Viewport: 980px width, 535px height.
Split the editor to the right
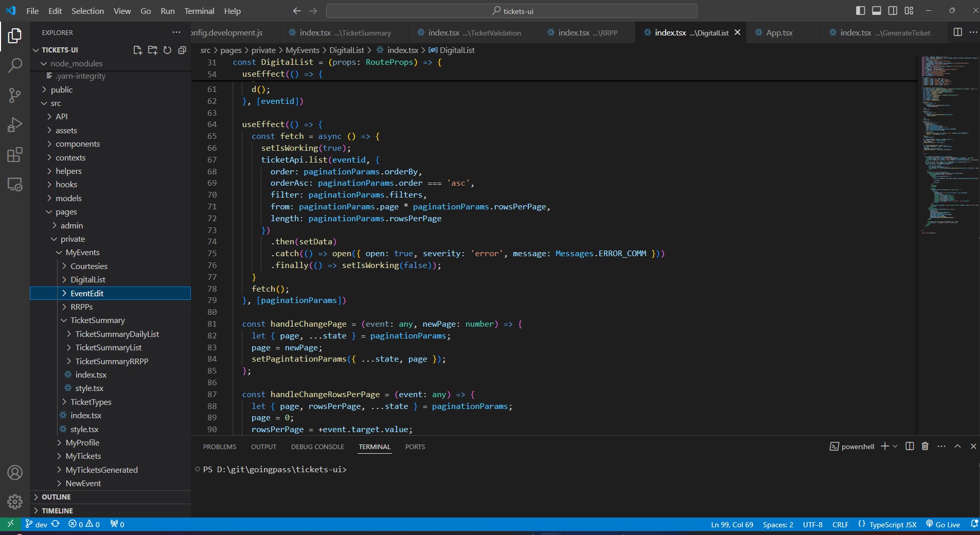pos(957,32)
